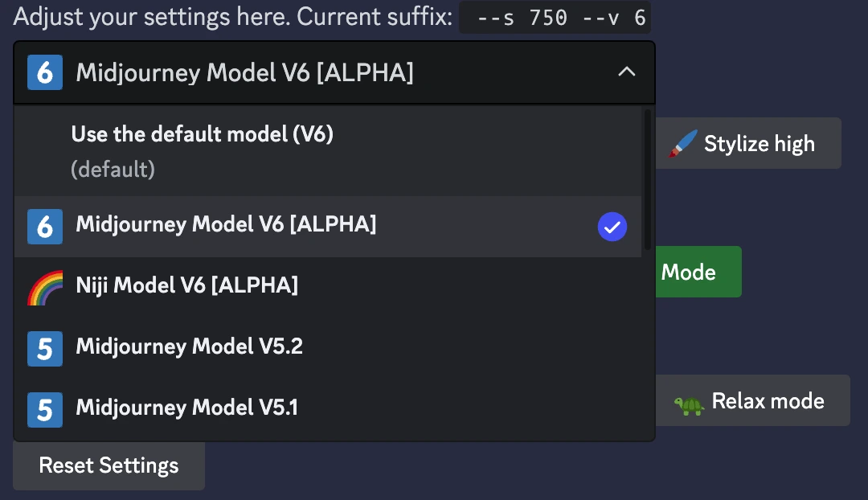
Task: Click the rainbow icon for Niji Model V6
Action: (45, 287)
